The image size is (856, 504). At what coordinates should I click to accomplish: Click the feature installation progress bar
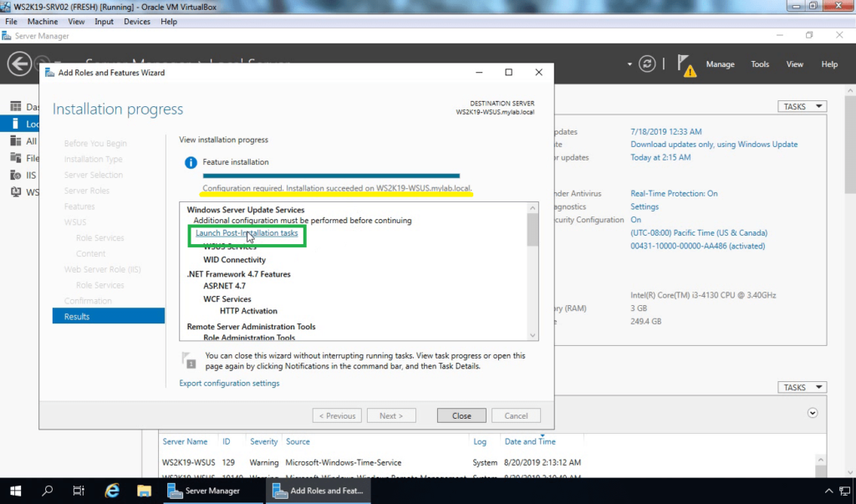(331, 176)
